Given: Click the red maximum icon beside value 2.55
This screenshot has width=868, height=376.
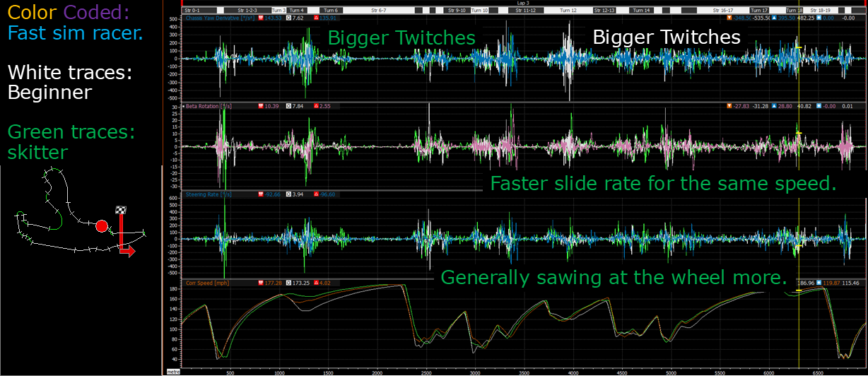Looking at the screenshot, I should point(317,106).
